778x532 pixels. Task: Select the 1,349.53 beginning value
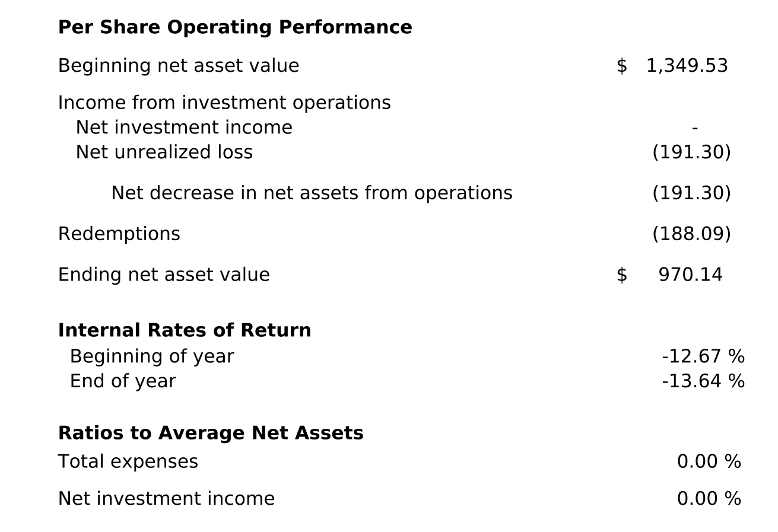(687, 65)
